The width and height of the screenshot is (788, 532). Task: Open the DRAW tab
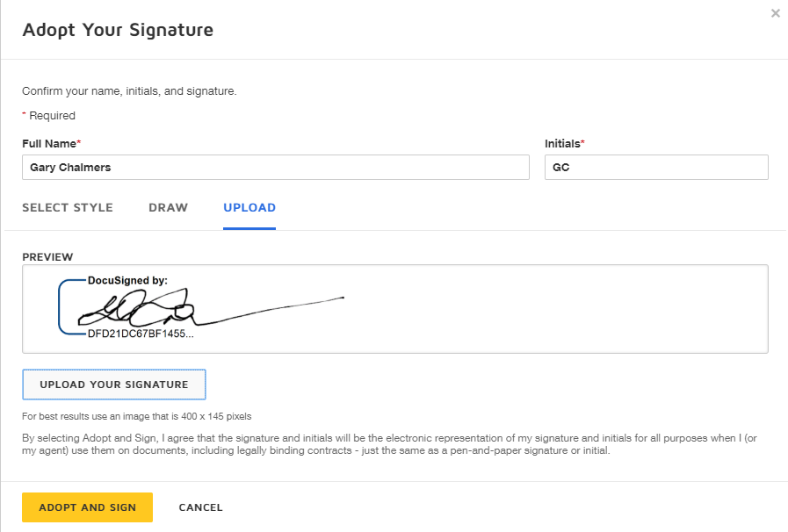pyautogui.click(x=168, y=207)
